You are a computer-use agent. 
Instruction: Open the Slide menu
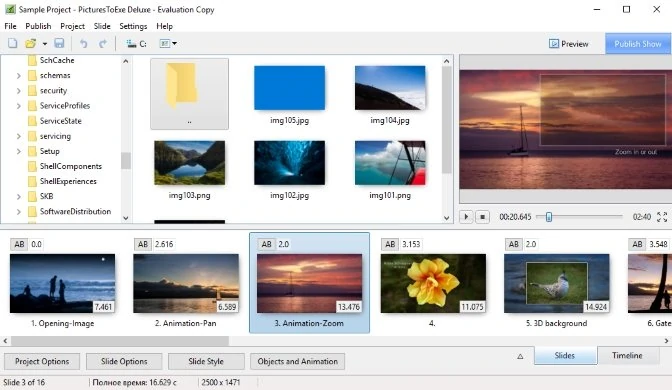tap(102, 26)
